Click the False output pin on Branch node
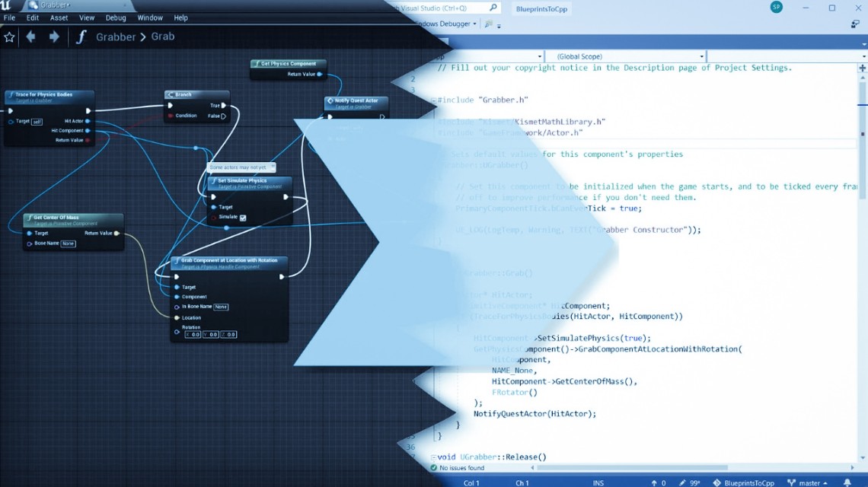 click(224, 116)
